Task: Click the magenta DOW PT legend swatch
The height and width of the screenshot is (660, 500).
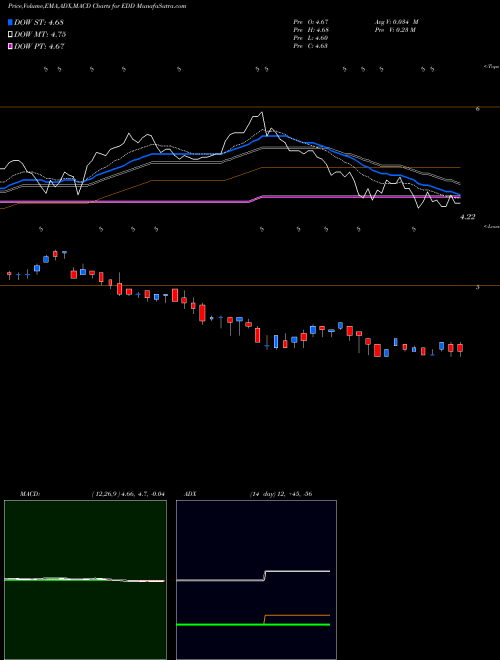Action: 10,47
